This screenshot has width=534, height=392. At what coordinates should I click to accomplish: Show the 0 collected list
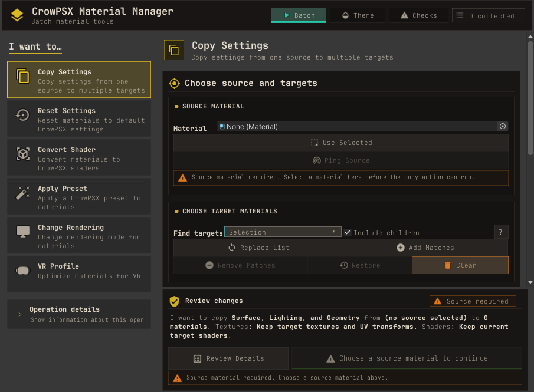coord(489,16)
